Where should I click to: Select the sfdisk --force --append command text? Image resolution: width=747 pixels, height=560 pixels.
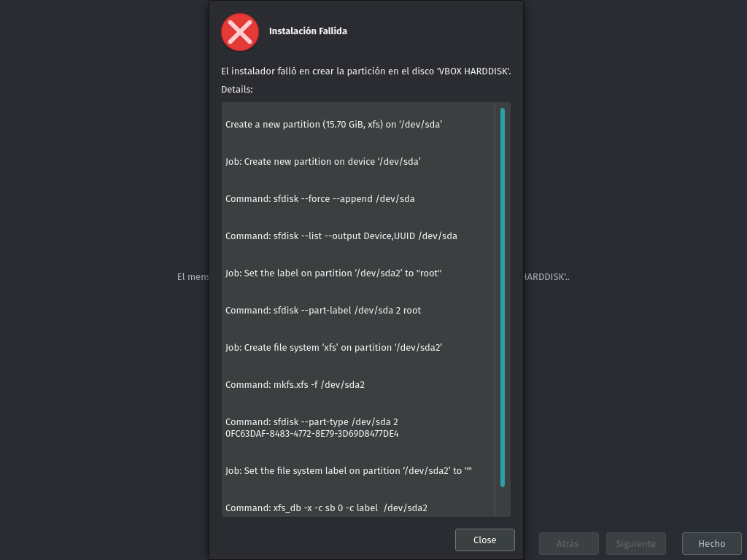pos(320,198)
